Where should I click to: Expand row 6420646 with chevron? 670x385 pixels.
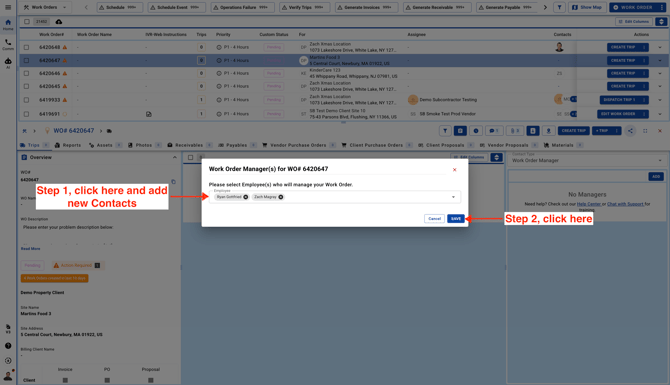[660, 73]
